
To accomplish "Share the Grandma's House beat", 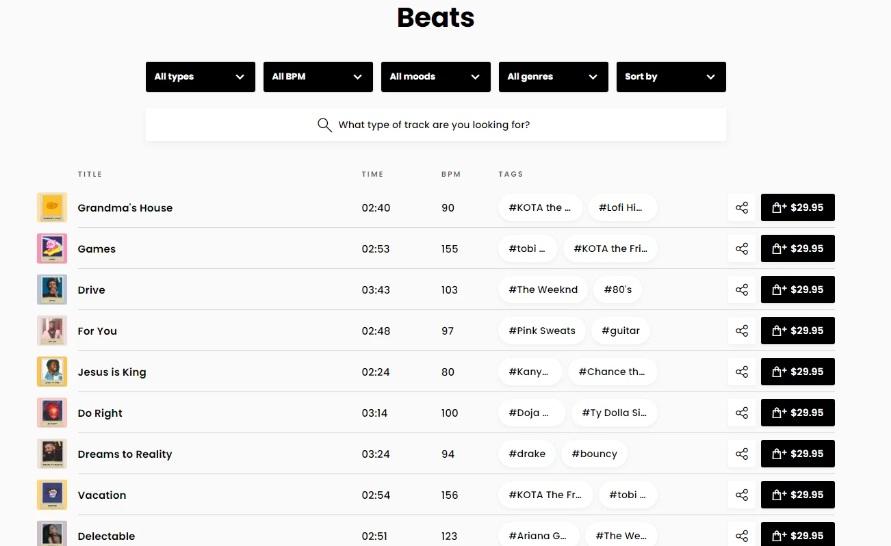I will pyautogui.click(x=742, y=208).
